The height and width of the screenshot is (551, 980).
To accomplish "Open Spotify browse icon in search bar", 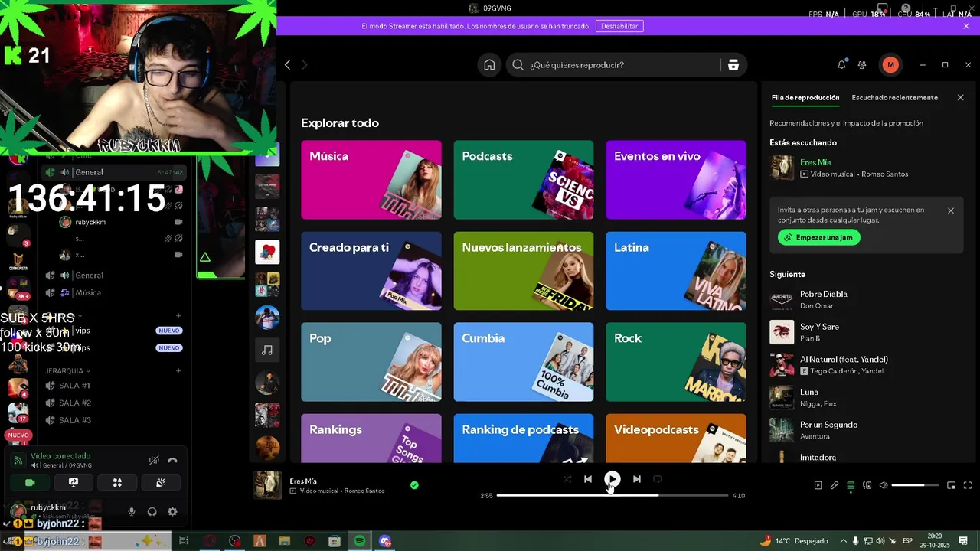I will (x=733, y=65).
